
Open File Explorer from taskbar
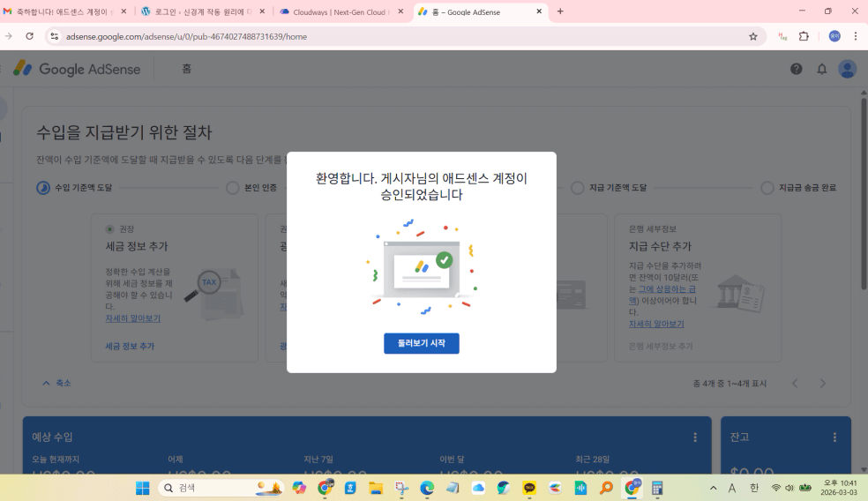click(x=376, y=488)
